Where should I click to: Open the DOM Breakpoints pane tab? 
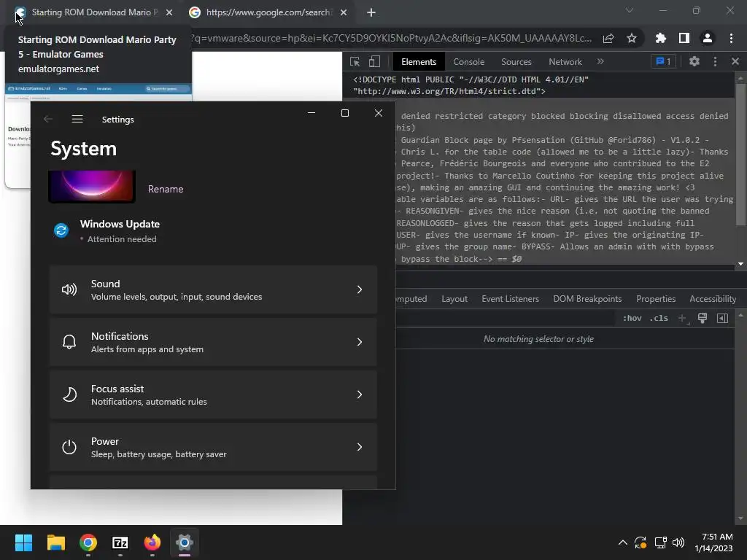pyautogui.click(x=587, y=298)
